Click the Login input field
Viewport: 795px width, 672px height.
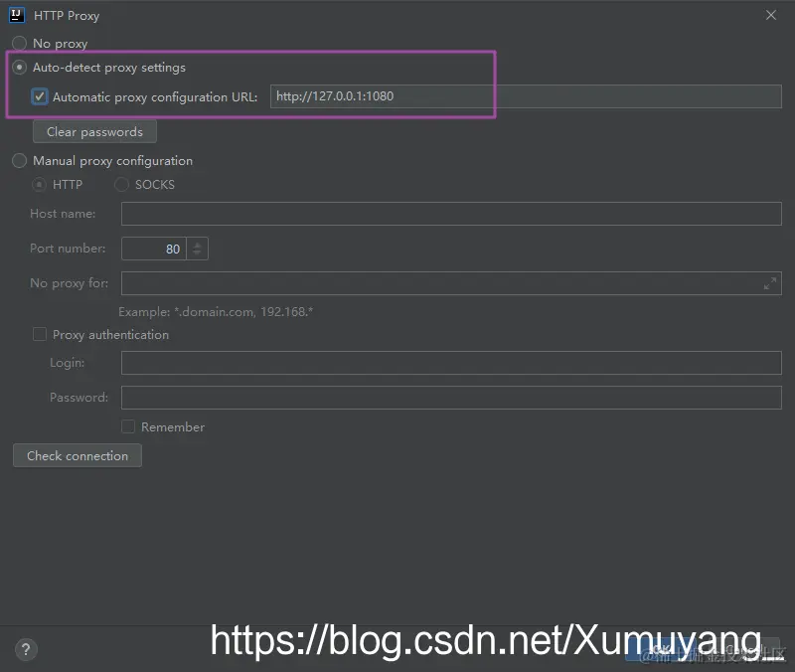[451, 363]
